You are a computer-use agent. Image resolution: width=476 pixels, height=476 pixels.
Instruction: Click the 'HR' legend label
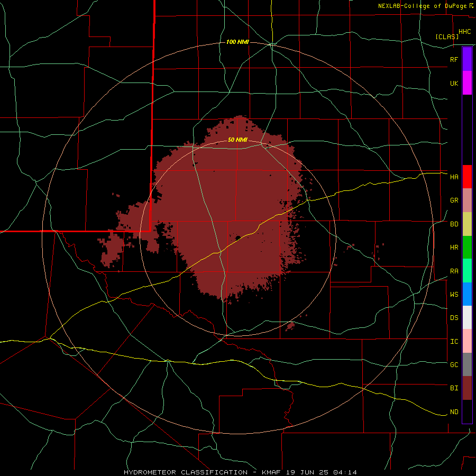(454, 248)
